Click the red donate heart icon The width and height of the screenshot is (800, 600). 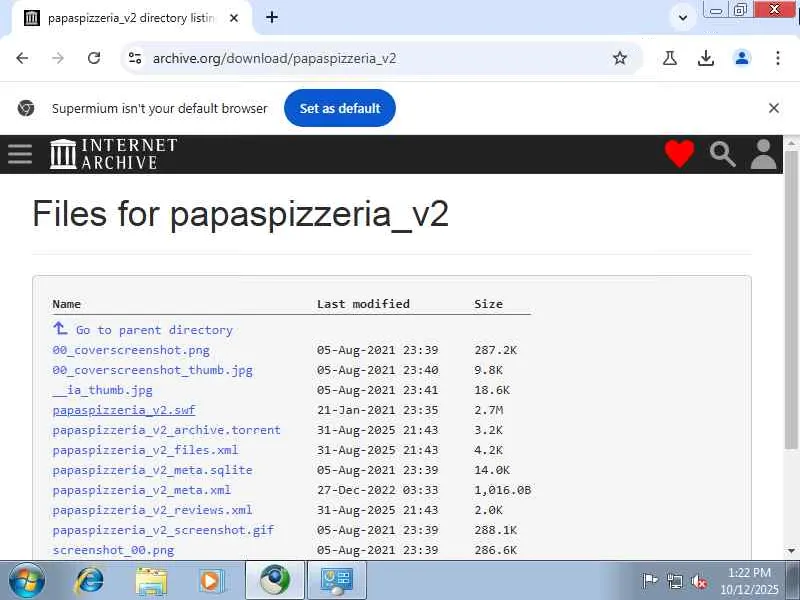click(679, 154)
